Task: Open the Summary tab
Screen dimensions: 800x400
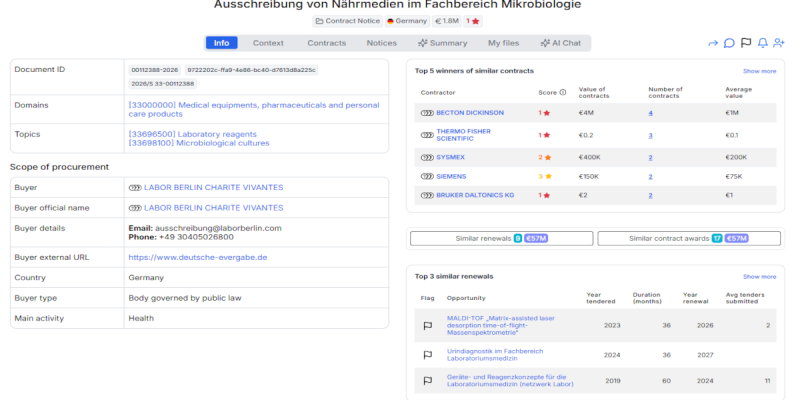Action: coord(442,43)
